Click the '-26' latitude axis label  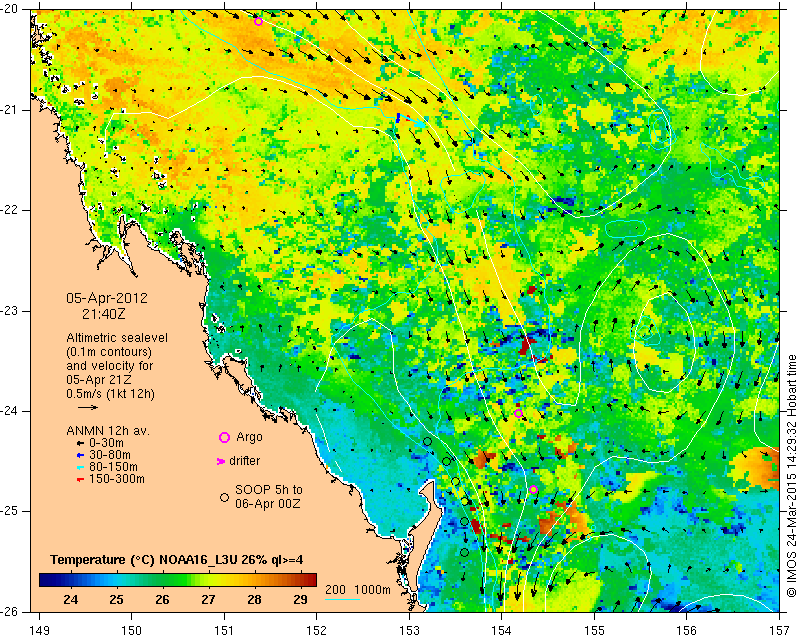pos(10,611)
